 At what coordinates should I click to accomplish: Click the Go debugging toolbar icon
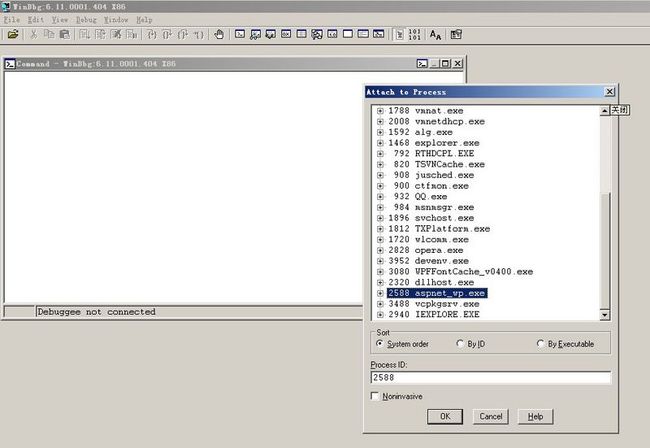coord(84,34)
